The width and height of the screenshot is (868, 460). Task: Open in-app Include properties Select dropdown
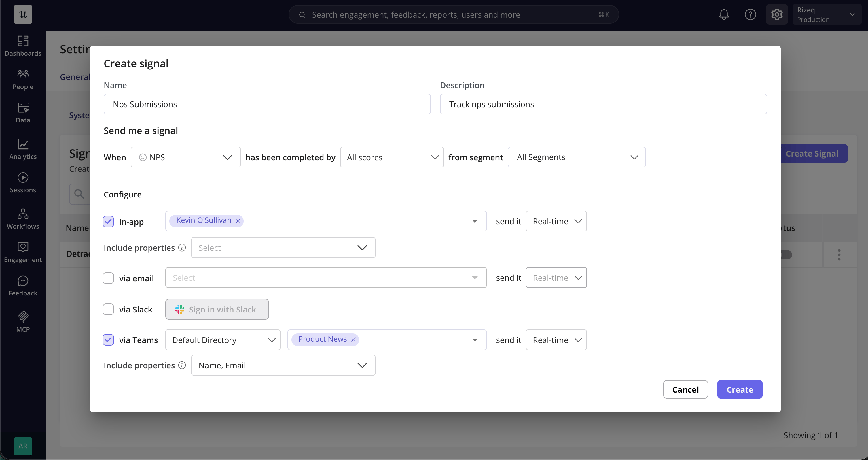283,248
